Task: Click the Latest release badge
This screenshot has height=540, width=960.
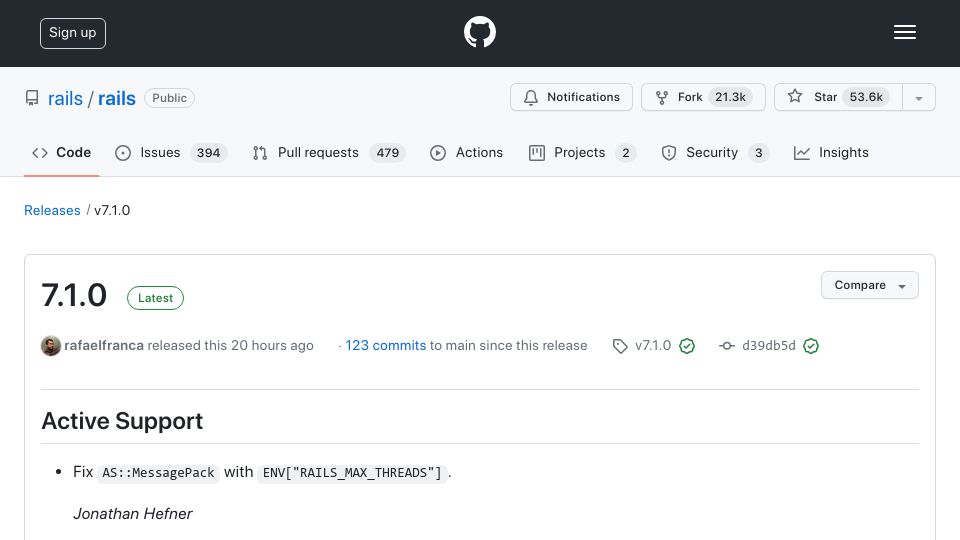Action: (x=156, y=298)
